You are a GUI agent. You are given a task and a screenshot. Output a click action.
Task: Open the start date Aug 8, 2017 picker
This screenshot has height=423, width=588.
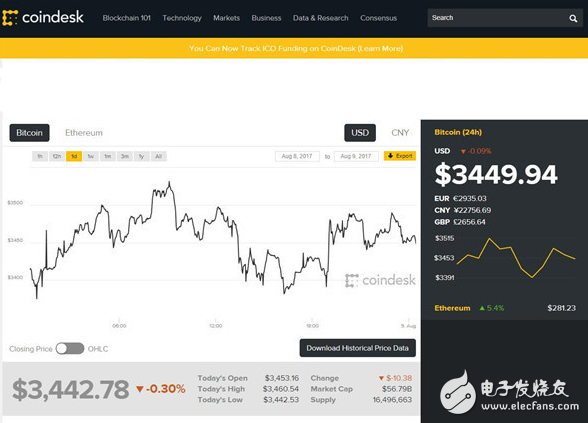coord(297,156)
